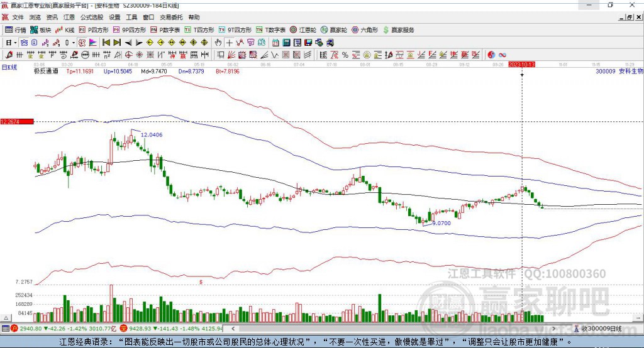
Task: Switch to the K线 candlestick chart
Action: pos(65,30)
